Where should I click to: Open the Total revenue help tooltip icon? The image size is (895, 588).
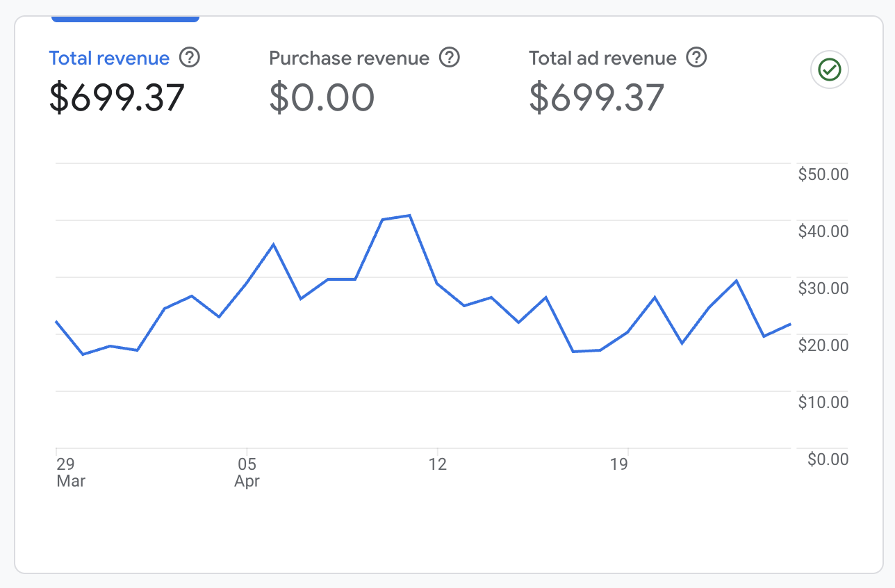[x=189, y=58]
